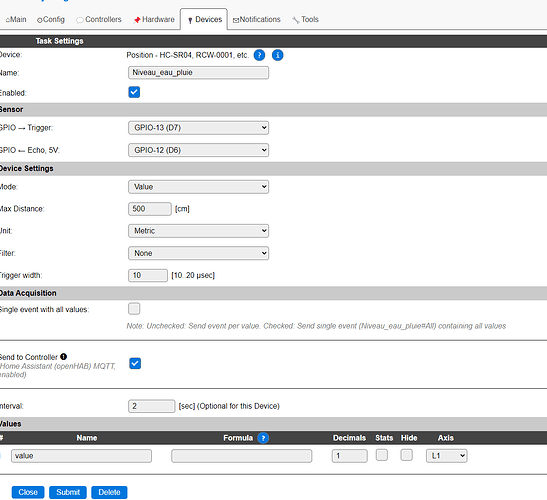
Task: Go to the Hardware tab
Action: point(154,20)
